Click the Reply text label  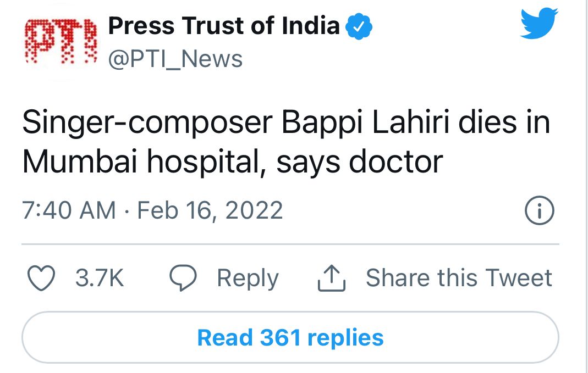pyautogui.click(x=248, y=277)
